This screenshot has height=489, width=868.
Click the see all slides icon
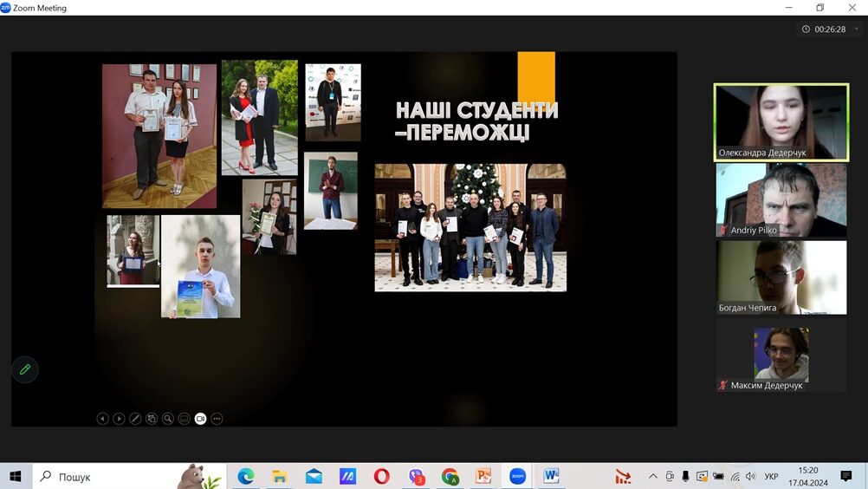tap(152, 419)
